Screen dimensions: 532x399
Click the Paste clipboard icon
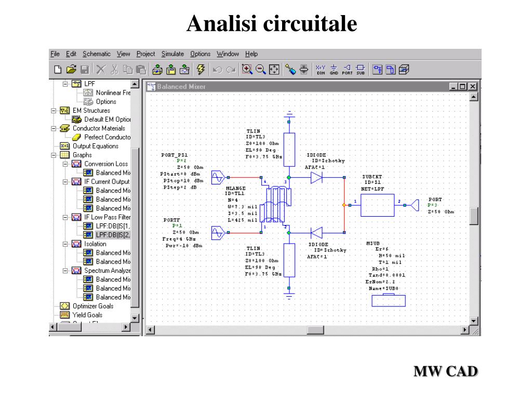click(141, 70)
